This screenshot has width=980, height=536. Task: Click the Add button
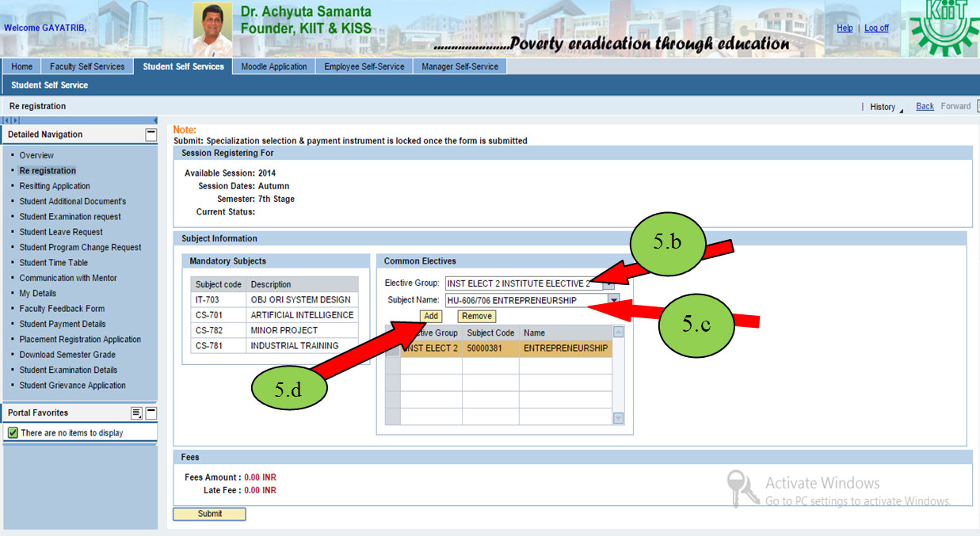pyautogui.click(x=430, y=315)
